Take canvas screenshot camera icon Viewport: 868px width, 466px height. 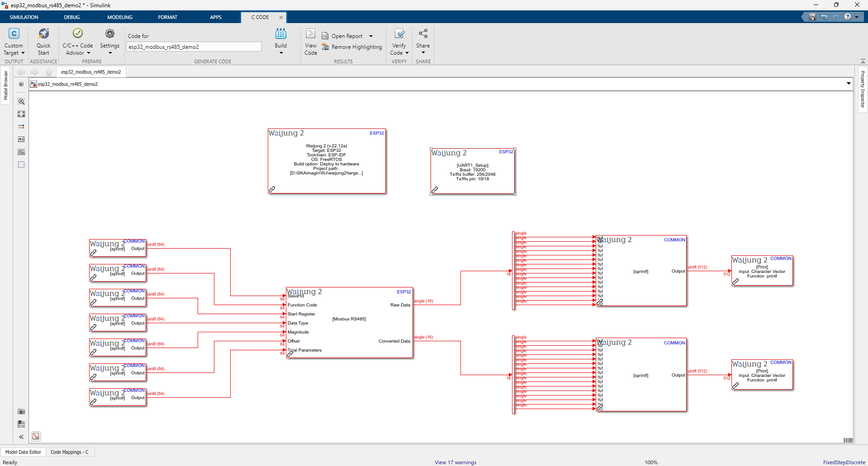tap(21, 411)
